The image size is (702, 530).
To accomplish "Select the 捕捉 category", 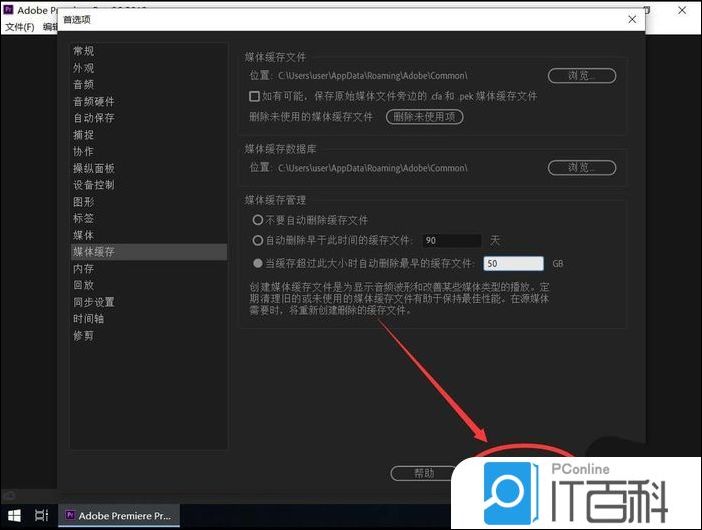I will (x=84, y=135).
